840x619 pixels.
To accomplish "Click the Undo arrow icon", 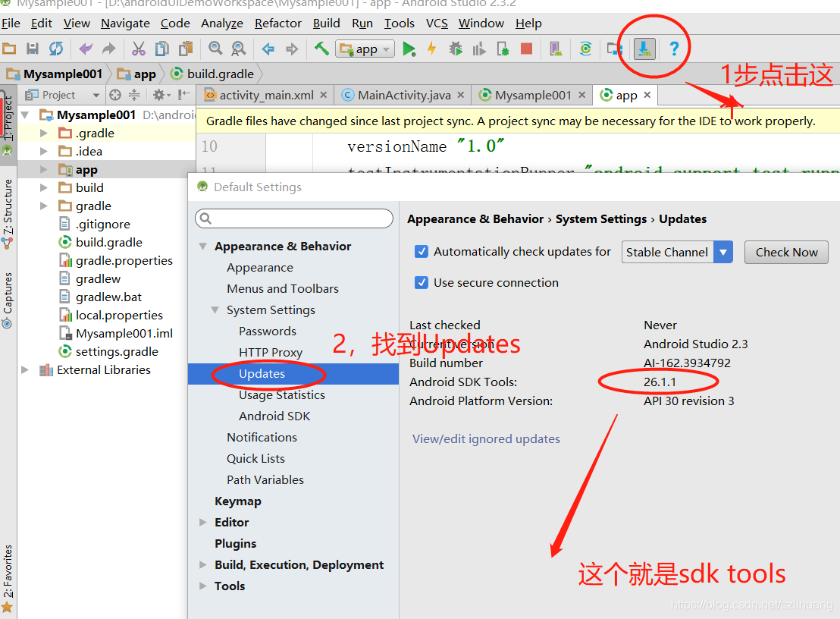I will (x=85, y=49).
